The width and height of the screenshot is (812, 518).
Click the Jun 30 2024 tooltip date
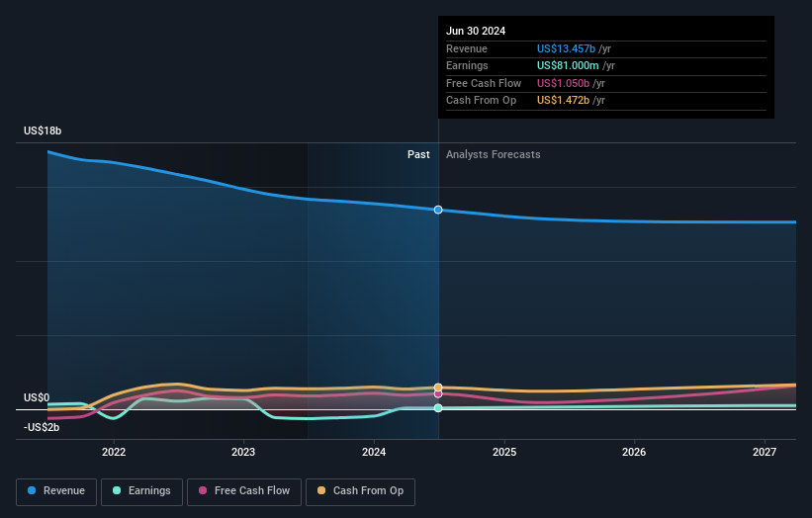pyautogui.click(x=476, y=31)
